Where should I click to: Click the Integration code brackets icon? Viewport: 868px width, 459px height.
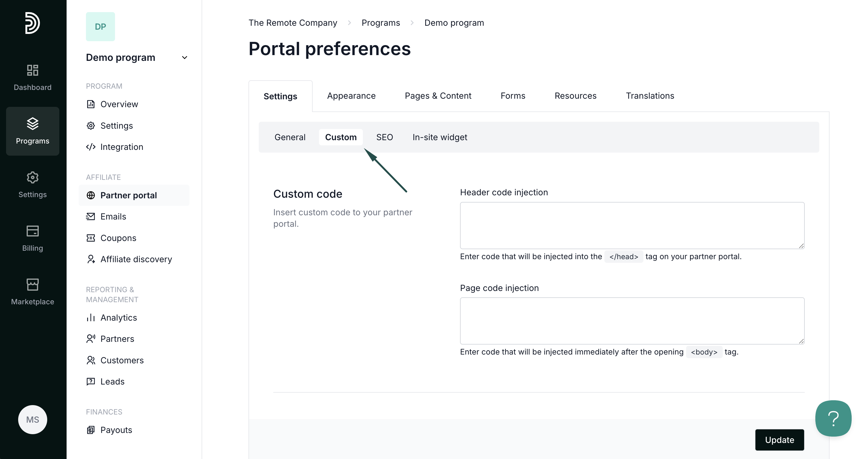coord(90,147)
